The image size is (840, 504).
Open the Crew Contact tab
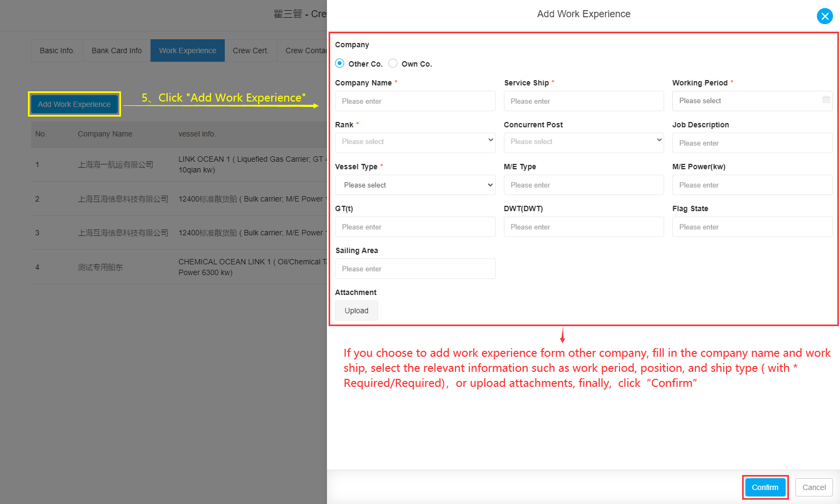point(302,51)
